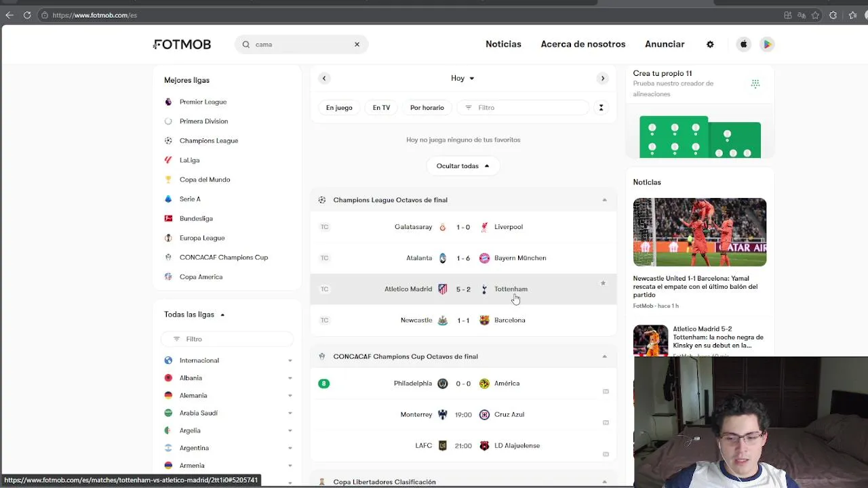
Task: Open Atalanta vs Bayern München match
Action: point(463,258)
